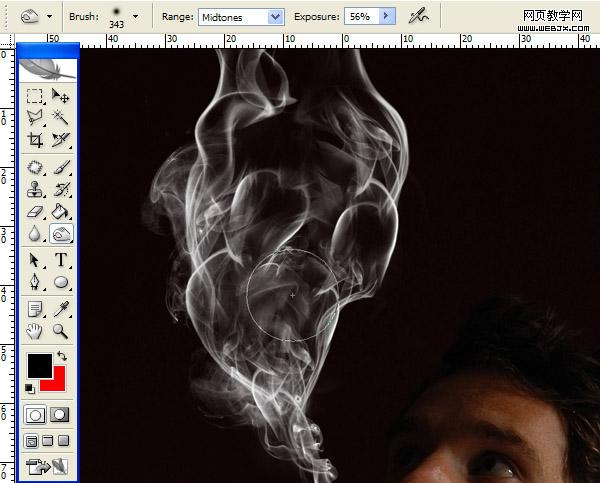Select the Notes tool

(34, 309)
